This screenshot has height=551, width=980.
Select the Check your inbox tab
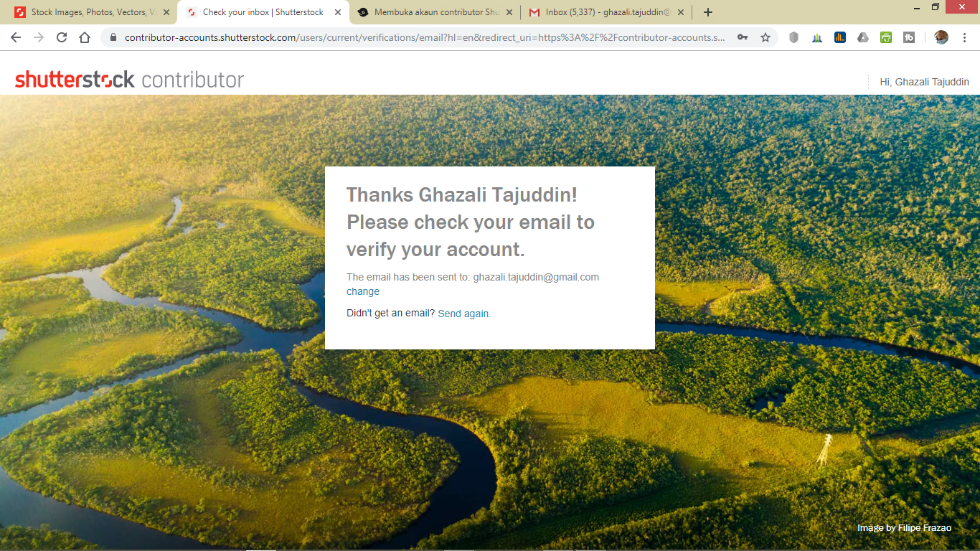263,12
